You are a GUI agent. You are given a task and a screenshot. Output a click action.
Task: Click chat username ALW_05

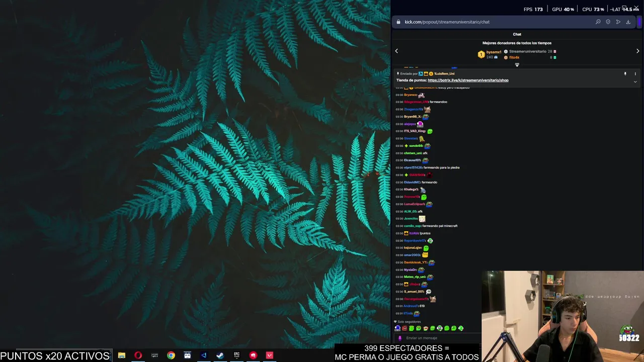coord(411,211)
